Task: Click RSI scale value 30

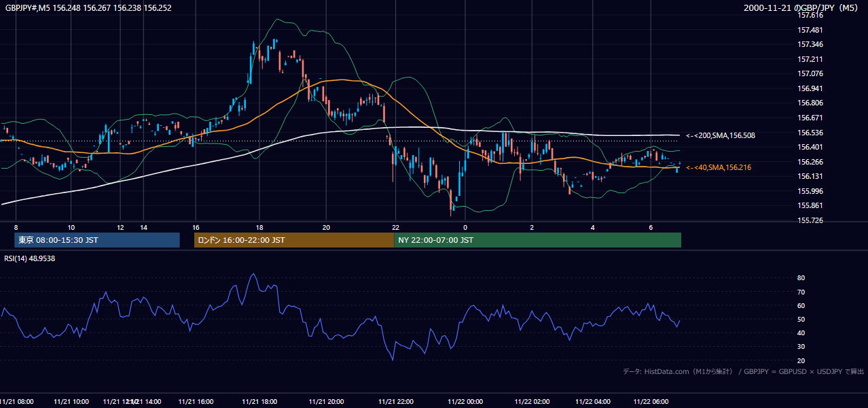Action: pyautogui.click(x=801, y=347)
